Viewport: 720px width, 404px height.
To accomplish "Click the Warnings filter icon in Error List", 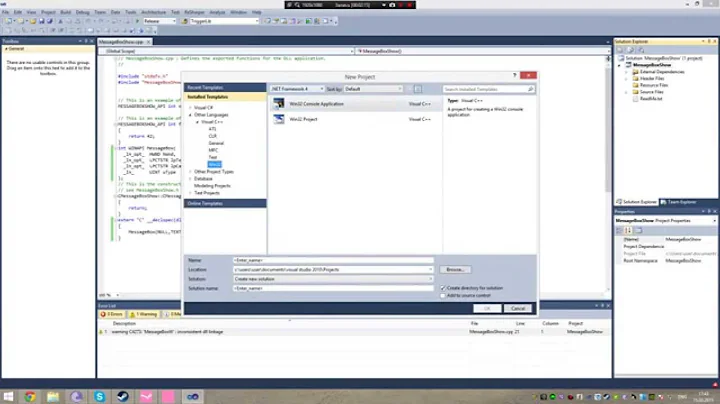I will pos(132,314).
